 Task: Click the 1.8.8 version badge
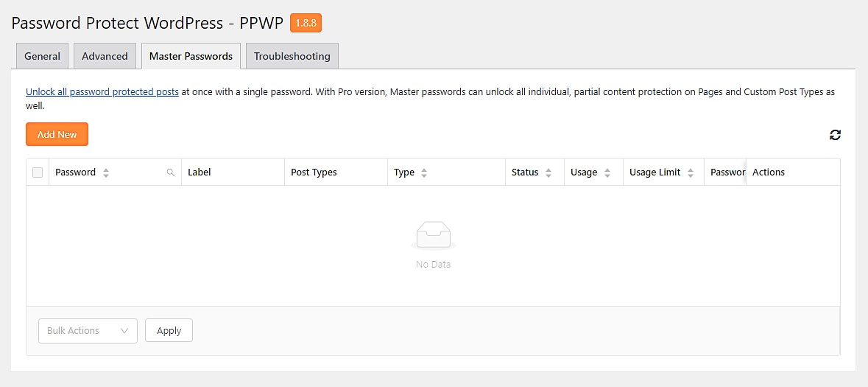(x=306, y=23)
